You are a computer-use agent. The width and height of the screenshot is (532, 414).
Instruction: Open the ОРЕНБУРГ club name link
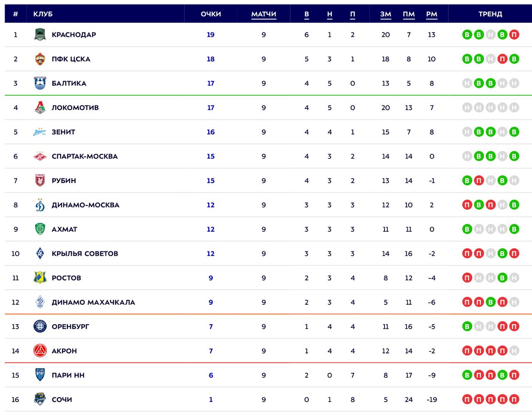click(x=70, y=327)
